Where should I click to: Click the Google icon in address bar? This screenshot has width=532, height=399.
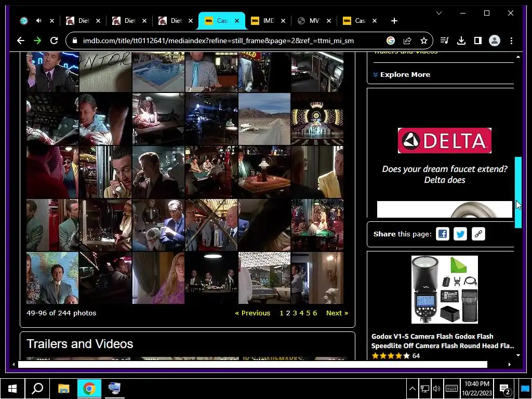[x=391, y=41]
